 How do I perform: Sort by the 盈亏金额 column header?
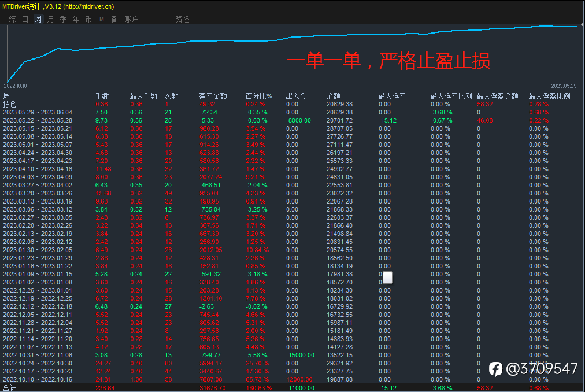pos(213,96)
